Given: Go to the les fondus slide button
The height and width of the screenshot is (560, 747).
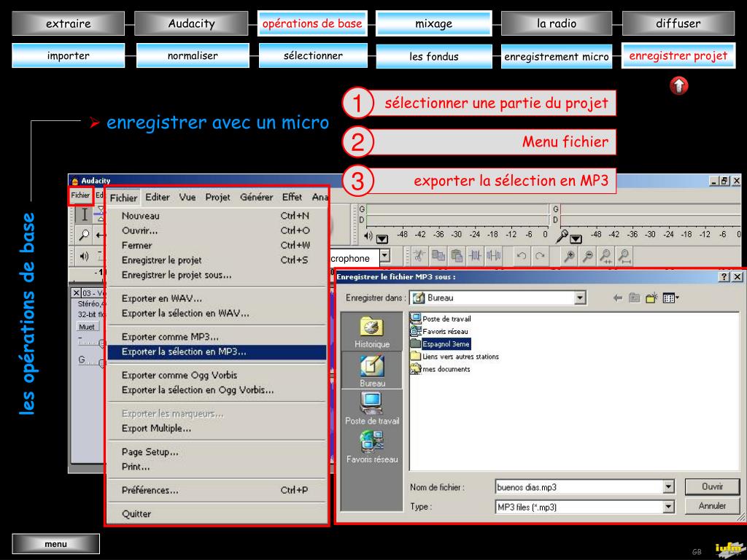Looking at the screenshot, I should [434, 57].
